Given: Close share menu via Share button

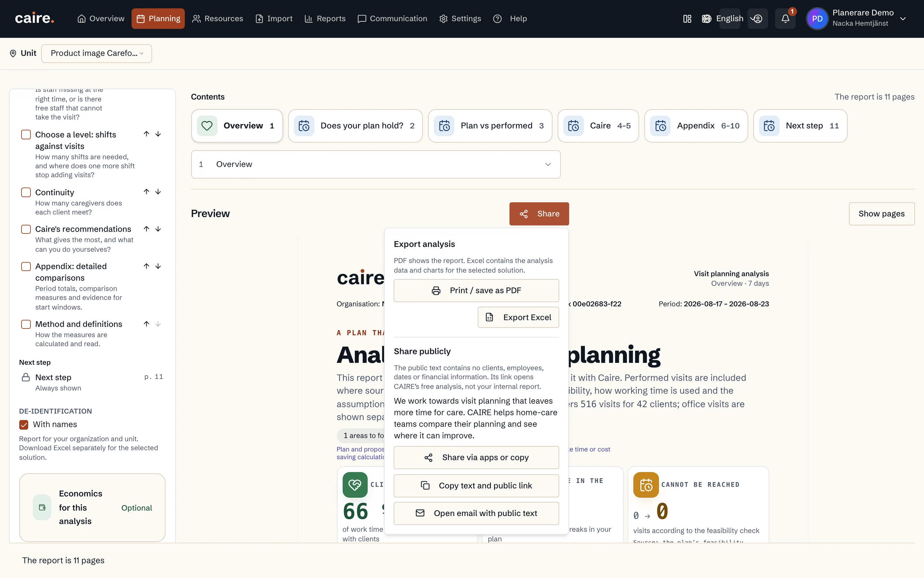Looking at the screenshot, I should pos(539,214).
